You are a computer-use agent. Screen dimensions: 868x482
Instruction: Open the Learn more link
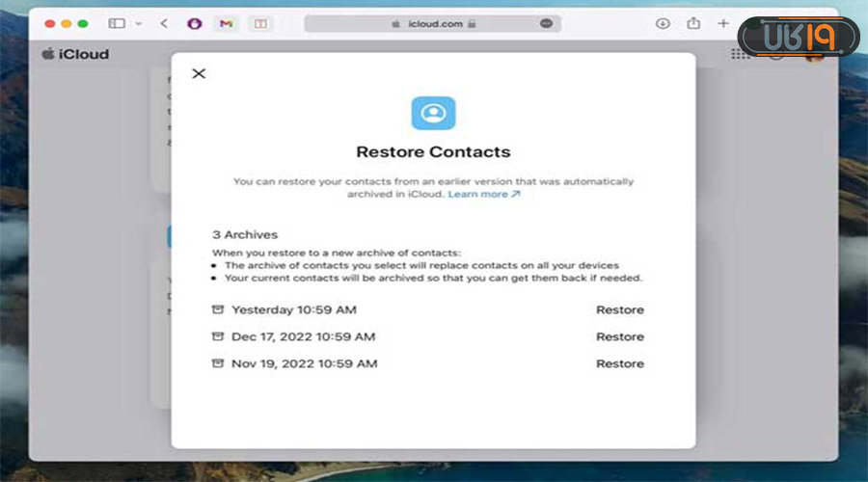(x=483, y=194)
